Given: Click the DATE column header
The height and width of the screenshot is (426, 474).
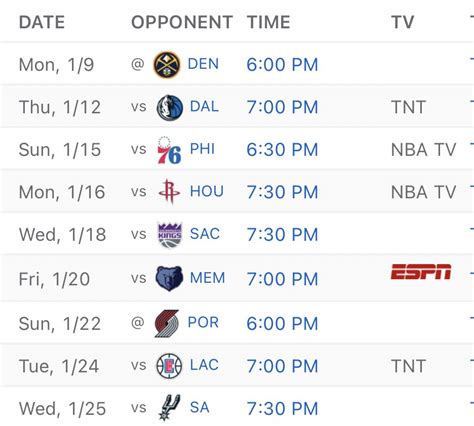Looking at the screenshot, I should click(x=42, y=22).
